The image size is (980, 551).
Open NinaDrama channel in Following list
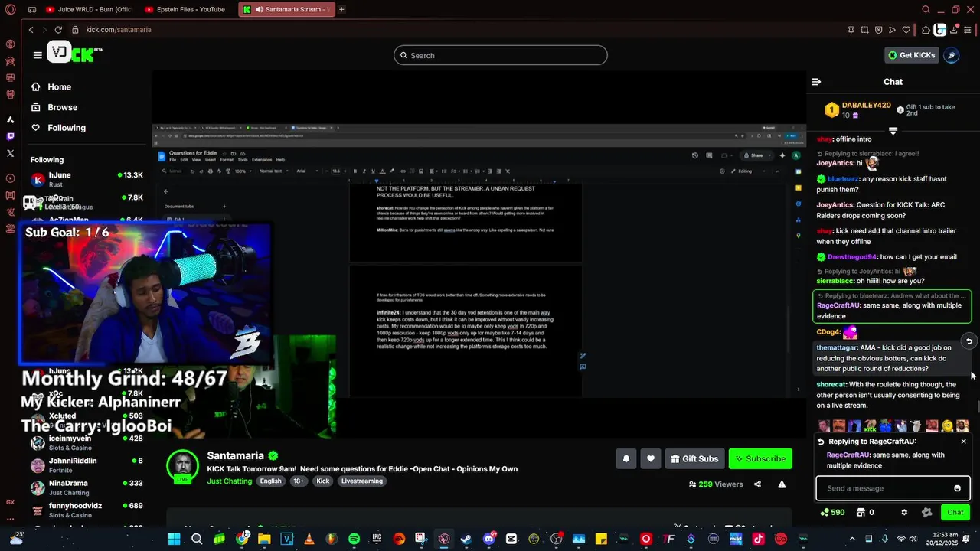coord(87,487)
